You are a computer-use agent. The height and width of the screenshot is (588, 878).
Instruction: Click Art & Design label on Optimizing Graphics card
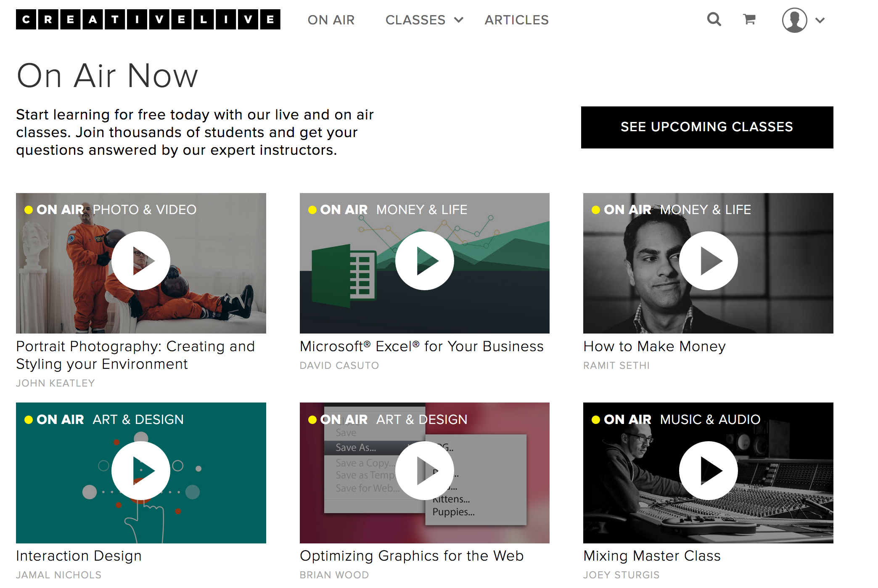421,419
